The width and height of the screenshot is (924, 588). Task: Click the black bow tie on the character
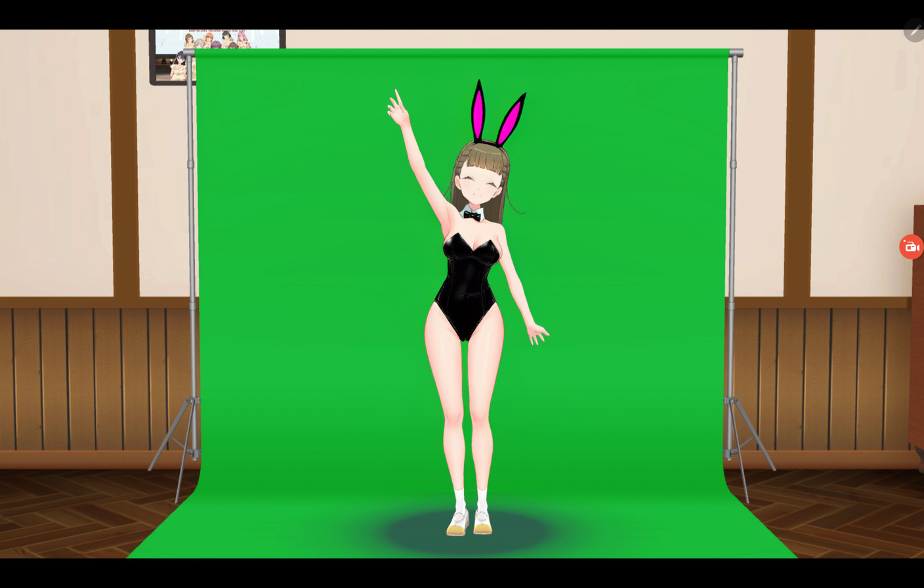pyautogui.click(x=472, y=215)
